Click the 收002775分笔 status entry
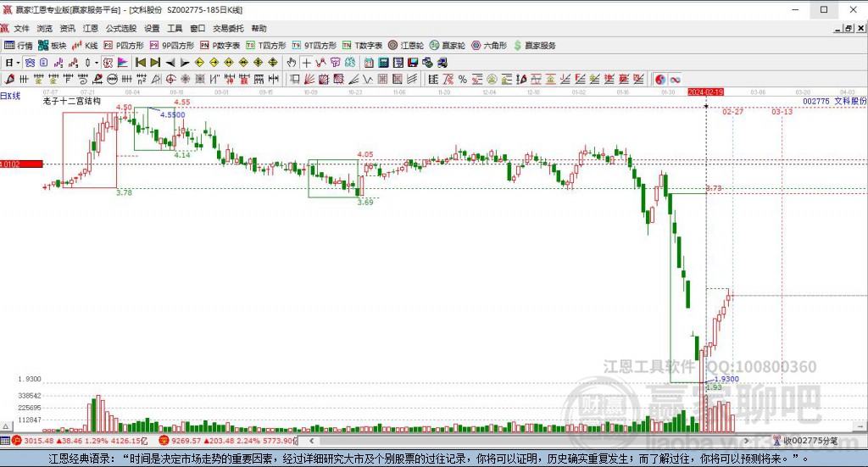868x467 pixels. pyautogui.click(x=805, y=441)
